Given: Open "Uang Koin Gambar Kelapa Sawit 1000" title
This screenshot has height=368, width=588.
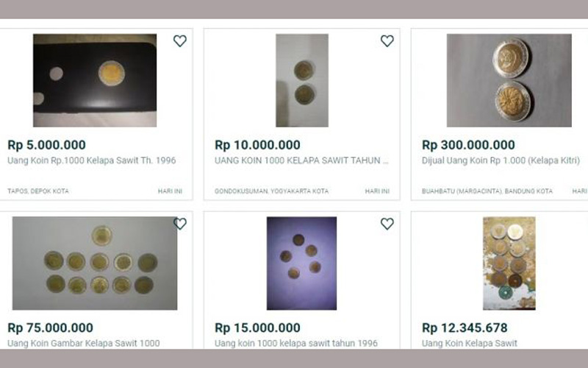Looking at the screenshot, I should point(84,343).
